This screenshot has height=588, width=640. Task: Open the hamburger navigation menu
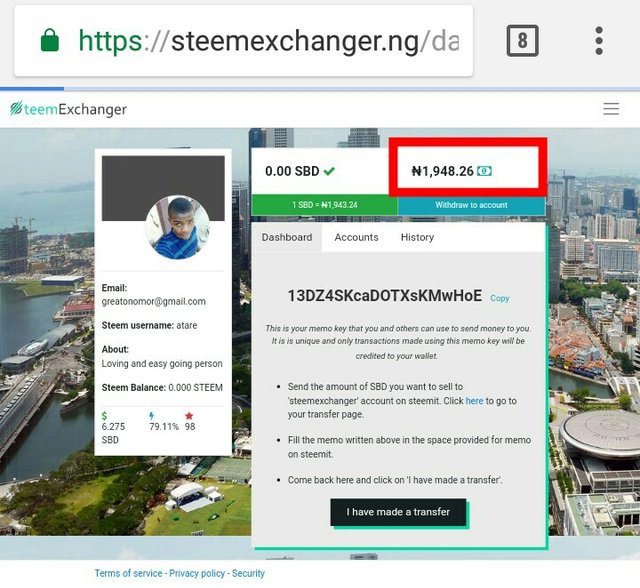611,109
